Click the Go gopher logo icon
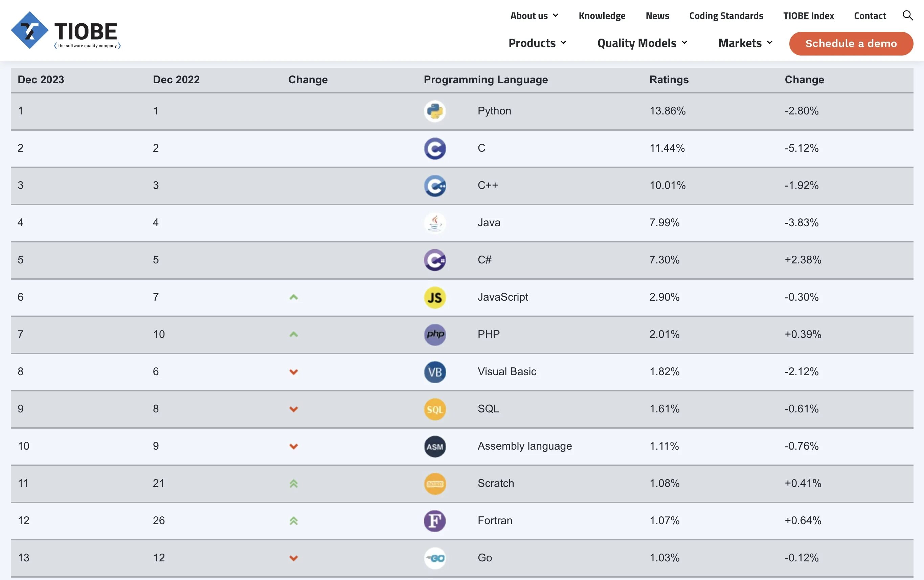The height and width of the screenshot is (580, 924). [435, 558]
